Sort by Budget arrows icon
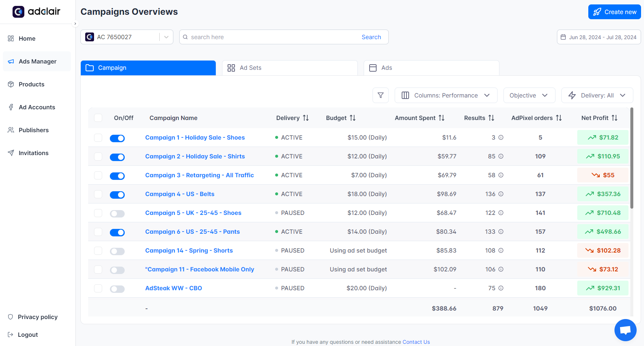The width and height of the screenshot is (644, 346). pyautogui.click(x=353, y=118)
